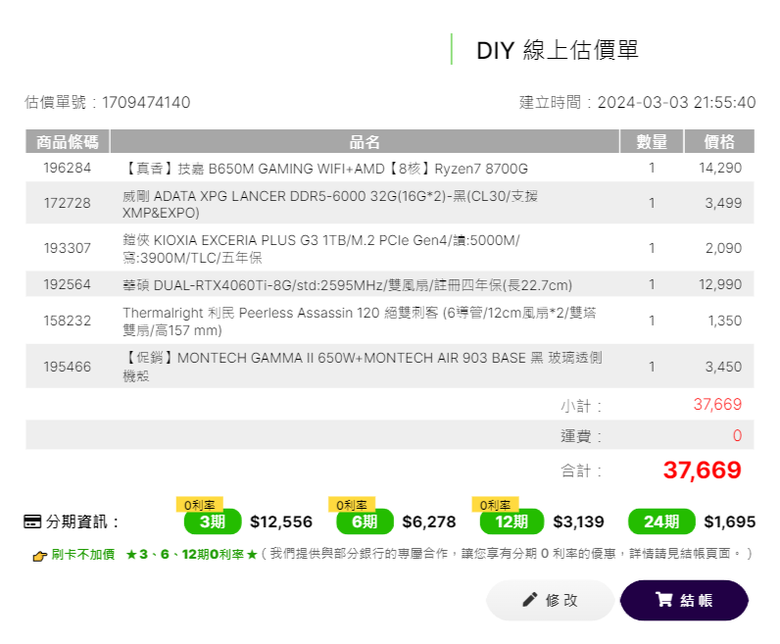Click product code 193307
780x644 pixels.
67,248
